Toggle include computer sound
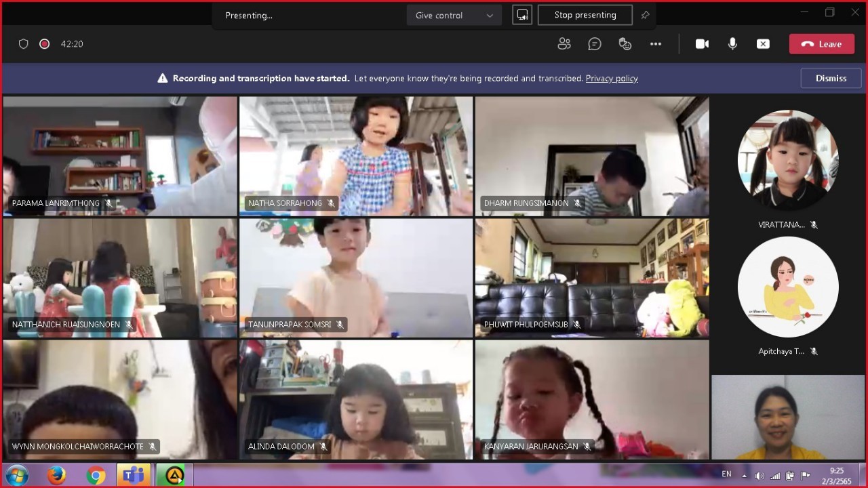The height and width of the screenshot is (488, 868). (521, 15)
